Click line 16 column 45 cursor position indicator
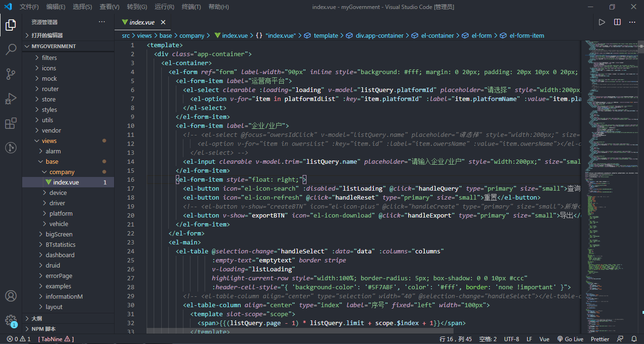The image size is (644, 344). pos(455,339)
